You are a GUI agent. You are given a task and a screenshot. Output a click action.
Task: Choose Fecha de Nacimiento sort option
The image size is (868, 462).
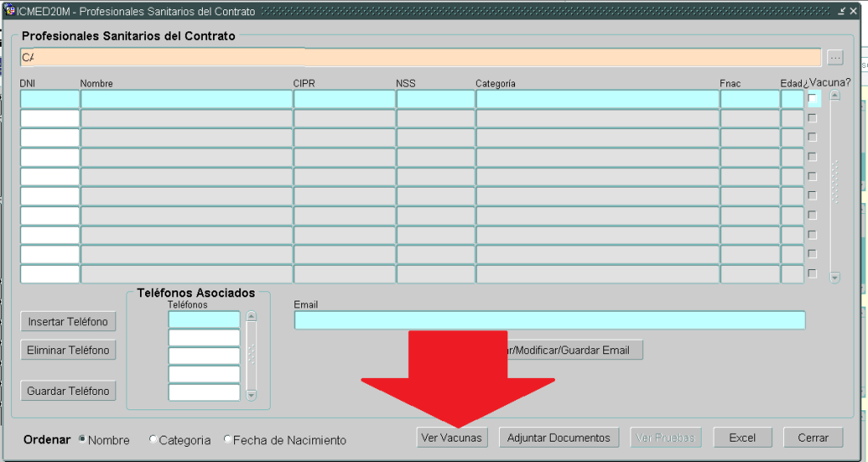tap(227, 439)
